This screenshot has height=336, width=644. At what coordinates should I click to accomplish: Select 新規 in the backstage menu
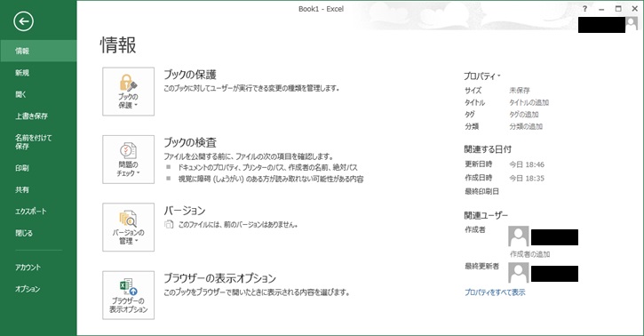click(38, 73)
